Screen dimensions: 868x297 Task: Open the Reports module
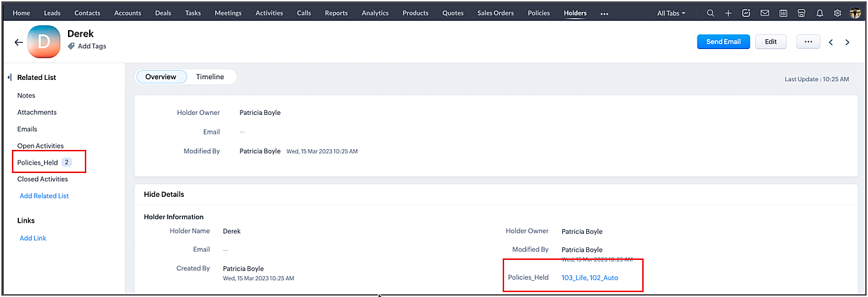tap(337, 13)
